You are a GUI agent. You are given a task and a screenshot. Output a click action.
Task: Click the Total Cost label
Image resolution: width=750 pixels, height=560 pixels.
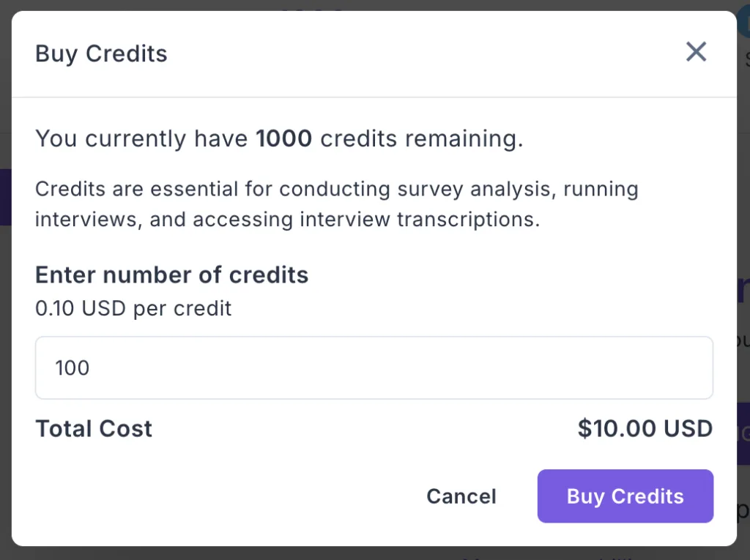[94, 428]
